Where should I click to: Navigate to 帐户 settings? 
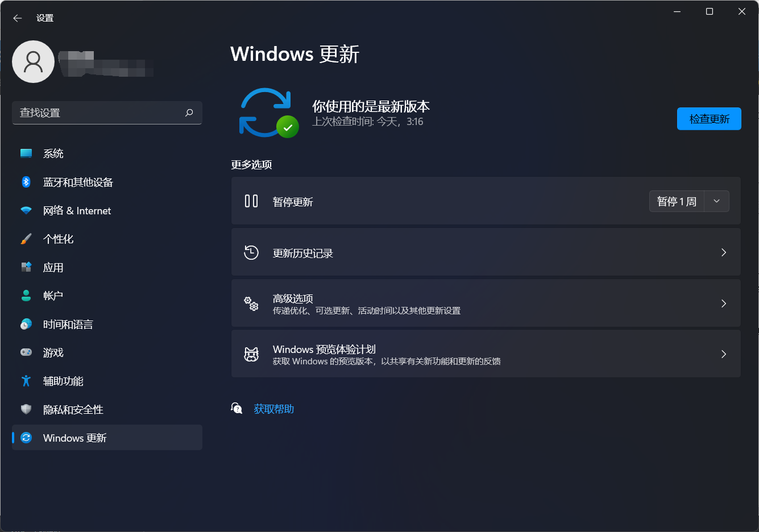(107, 296)
